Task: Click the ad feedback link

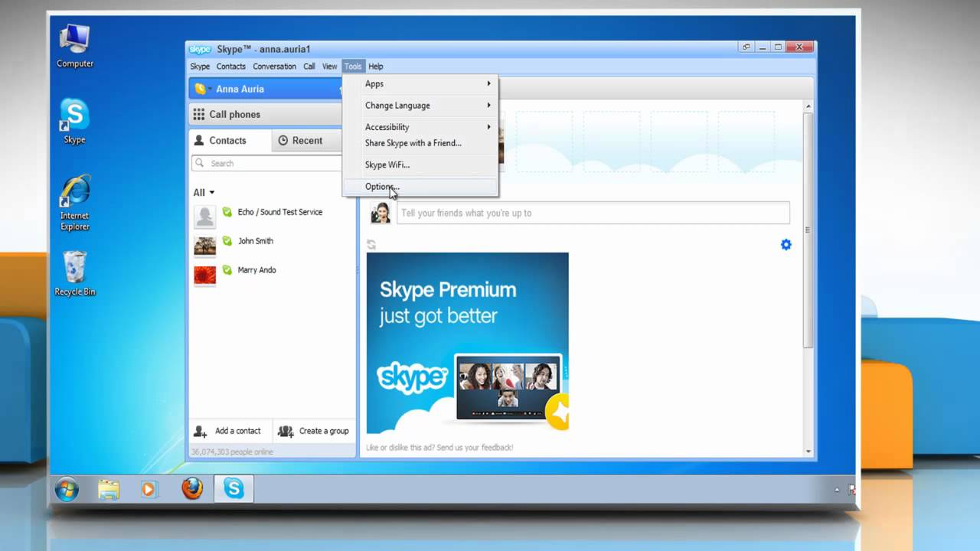Action: (x=439, y=448)
